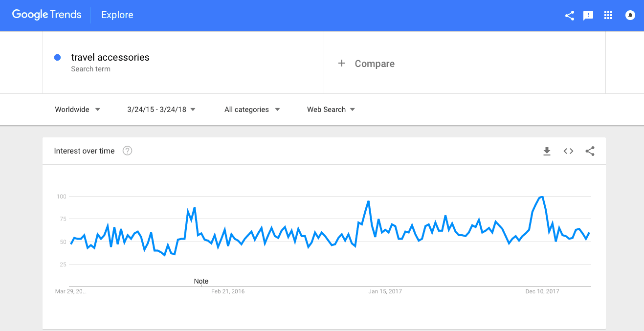Open the send feedback icon
The height and width of the screenshot is (331, 644).
[x=588, y=15]
